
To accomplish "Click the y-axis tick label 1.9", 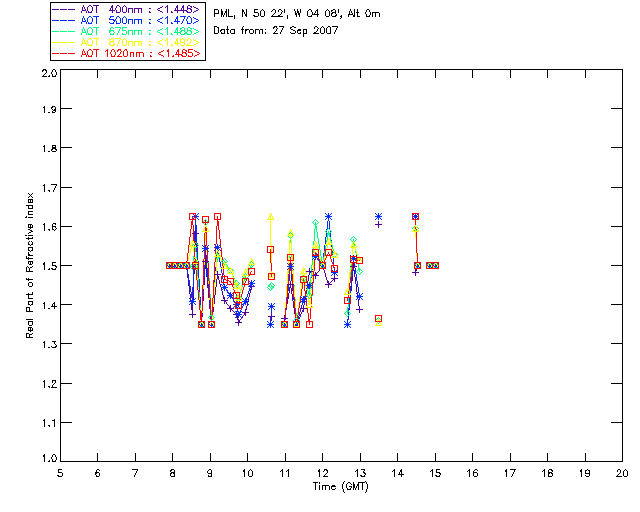I will pos(49,109).
